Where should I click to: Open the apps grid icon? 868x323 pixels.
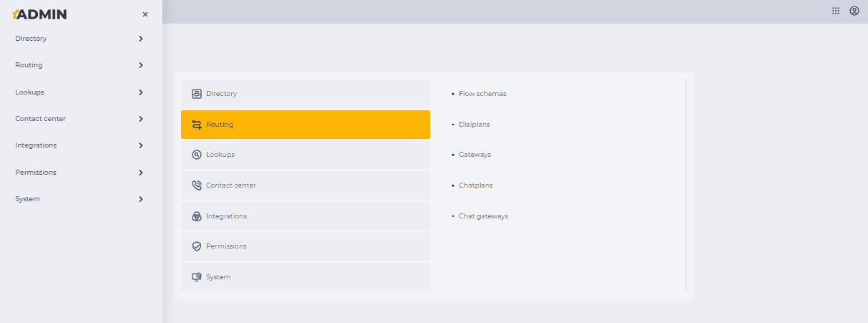(836, 11)
